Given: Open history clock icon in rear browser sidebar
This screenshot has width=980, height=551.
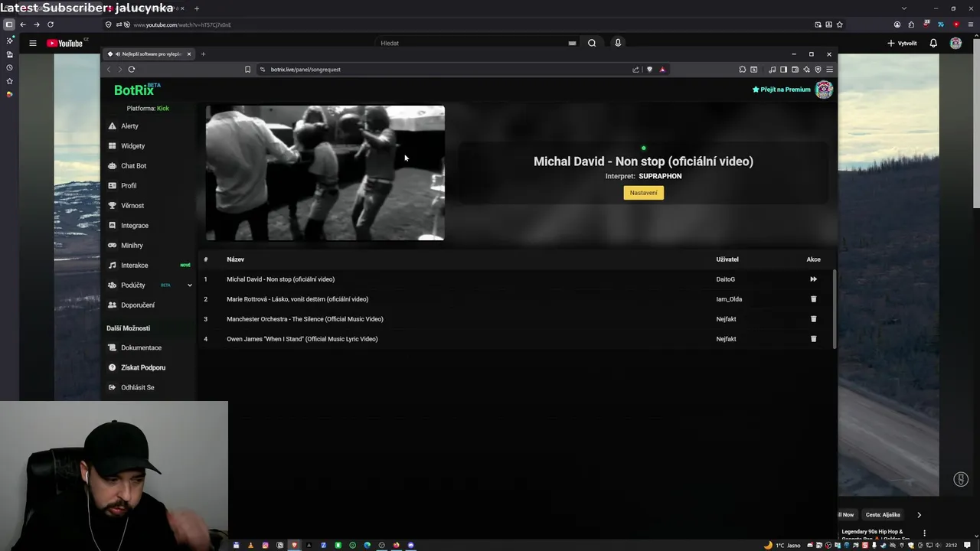Looking at the screenshot, I should (9, 68).
